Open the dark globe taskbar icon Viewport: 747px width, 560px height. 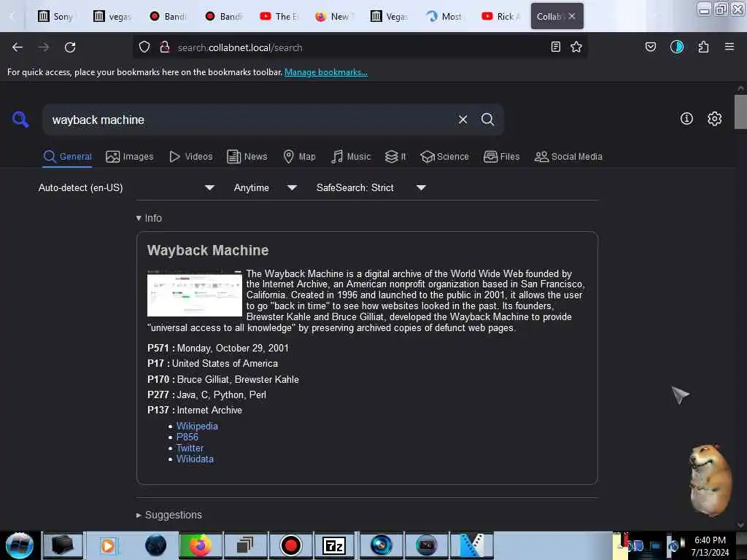click(155, 545)
